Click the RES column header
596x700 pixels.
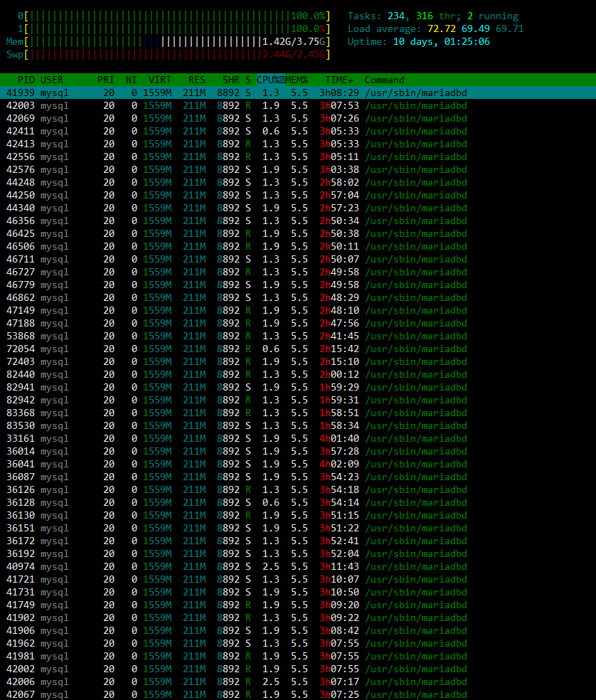[196, 80]
